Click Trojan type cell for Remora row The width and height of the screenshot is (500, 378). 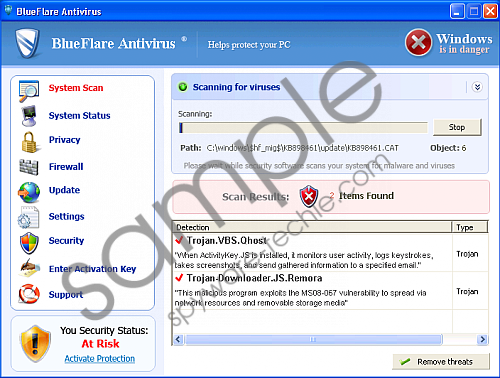467,291
